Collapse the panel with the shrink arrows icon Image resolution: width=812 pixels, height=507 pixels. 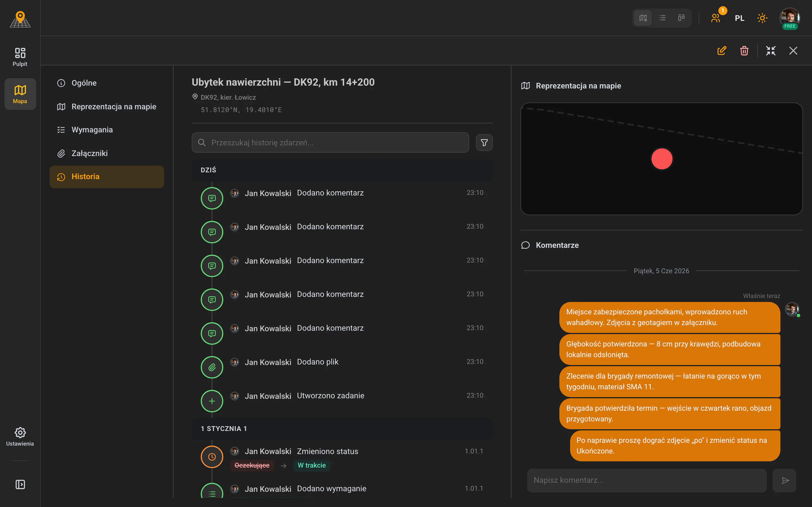(x=771, y=51)
